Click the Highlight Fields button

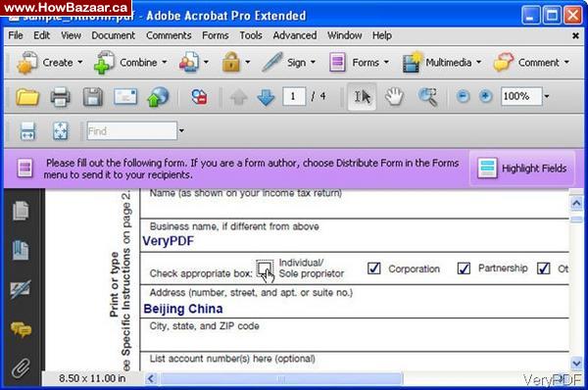522,168
